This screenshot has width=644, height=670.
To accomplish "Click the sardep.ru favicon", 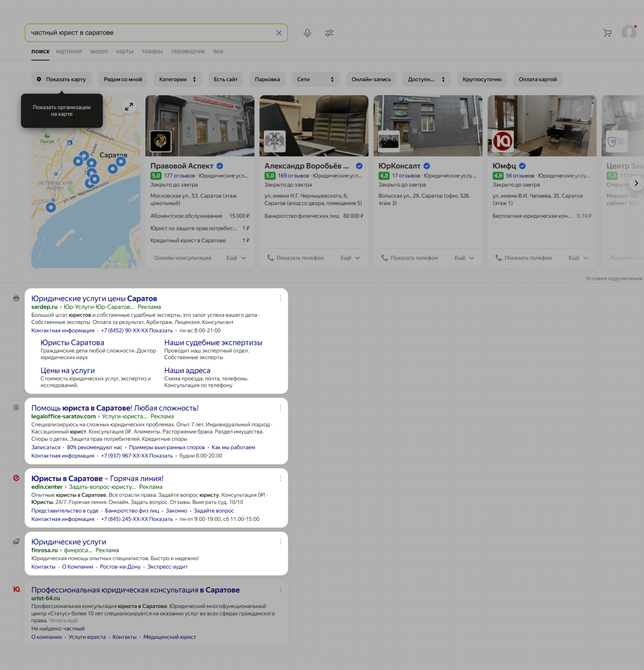I will tap(16, 298).
